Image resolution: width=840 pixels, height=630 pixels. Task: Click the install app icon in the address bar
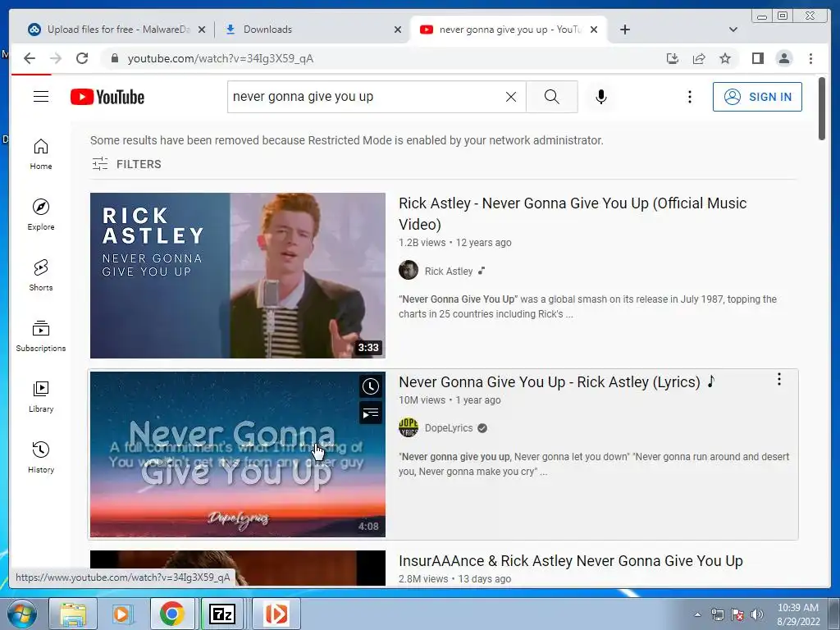coord(673,58)
